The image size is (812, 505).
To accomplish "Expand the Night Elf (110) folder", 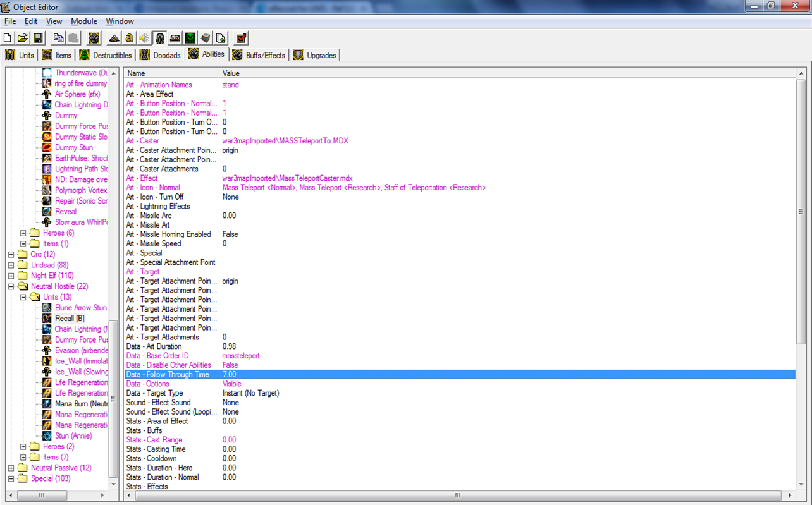I will point(11,276).
